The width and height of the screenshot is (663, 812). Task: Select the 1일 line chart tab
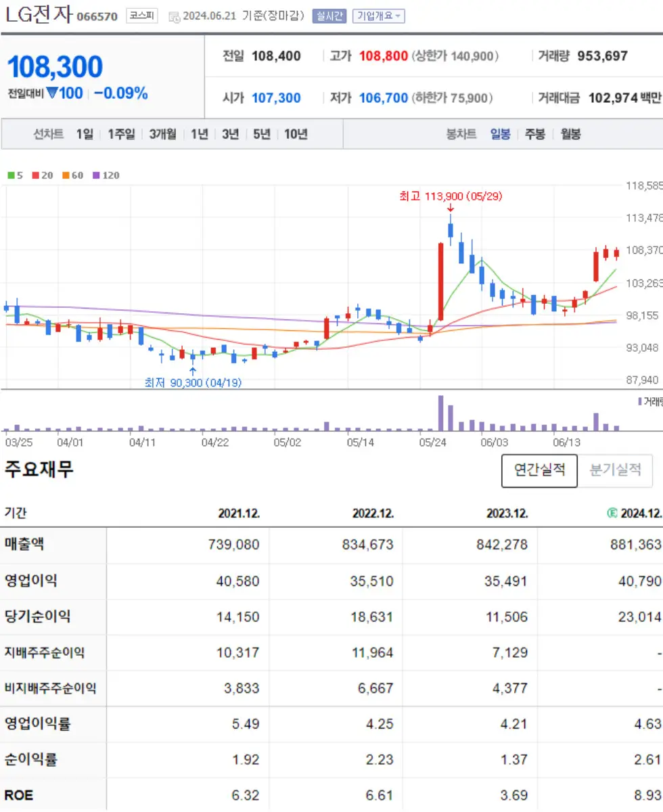(x=85, y=134)
